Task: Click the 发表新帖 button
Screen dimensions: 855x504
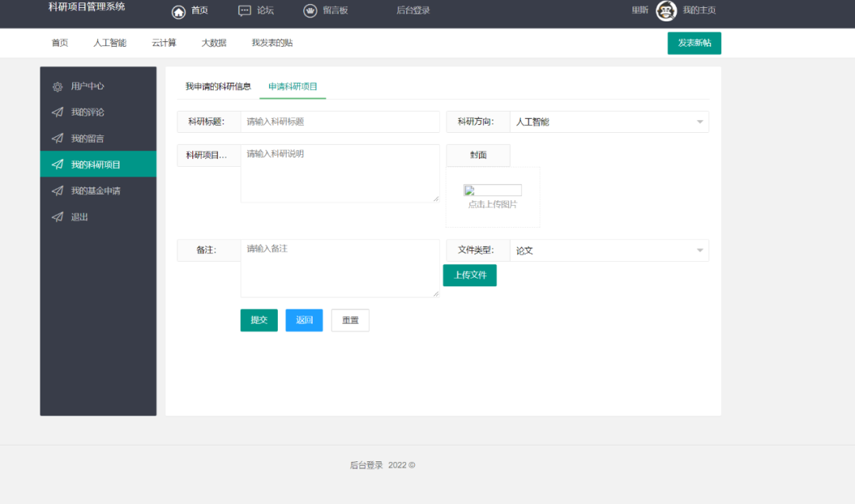Action: coord(694,43)
